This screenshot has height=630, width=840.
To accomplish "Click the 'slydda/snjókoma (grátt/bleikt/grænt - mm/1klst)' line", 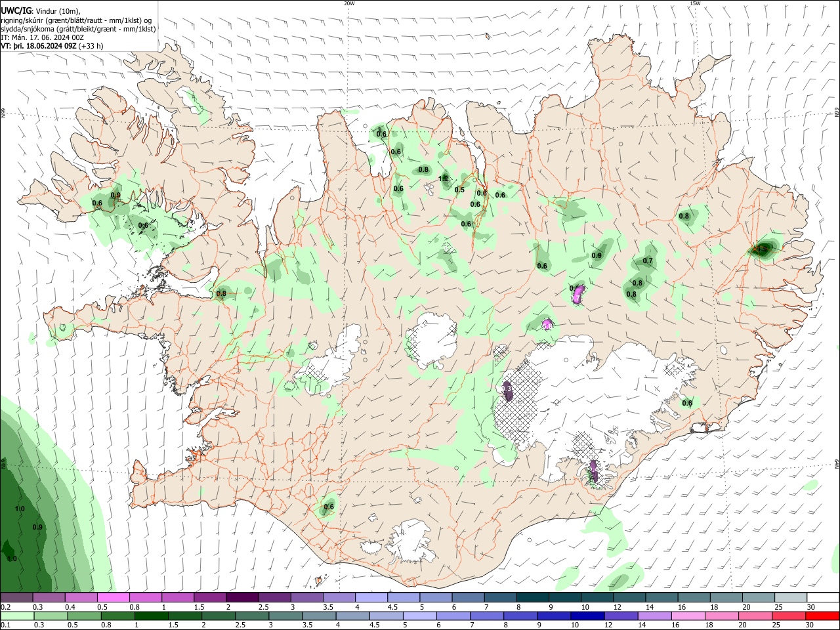I will [x=78, y=29].
